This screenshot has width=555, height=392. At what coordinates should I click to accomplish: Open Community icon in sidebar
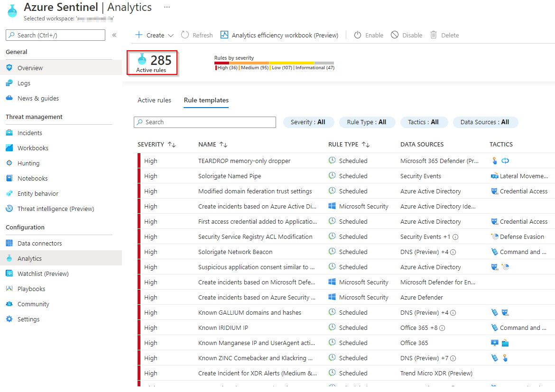9,304
